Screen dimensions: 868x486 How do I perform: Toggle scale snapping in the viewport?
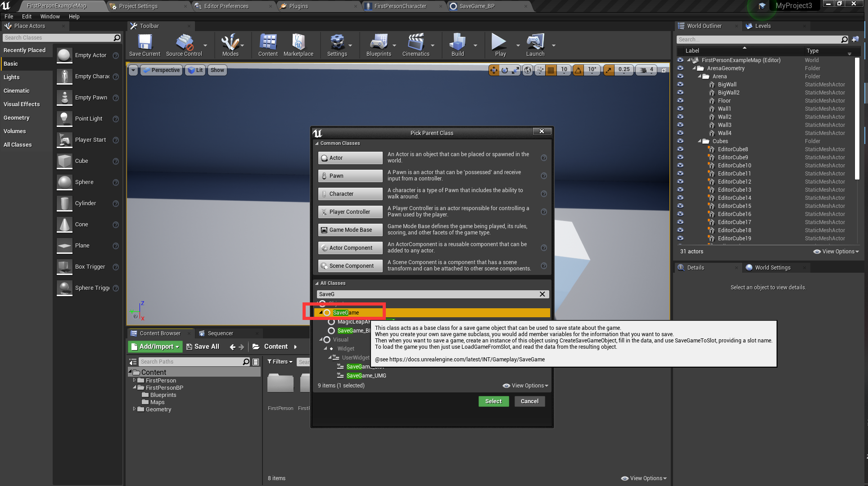pyautogui.click(x=609, y=70)
